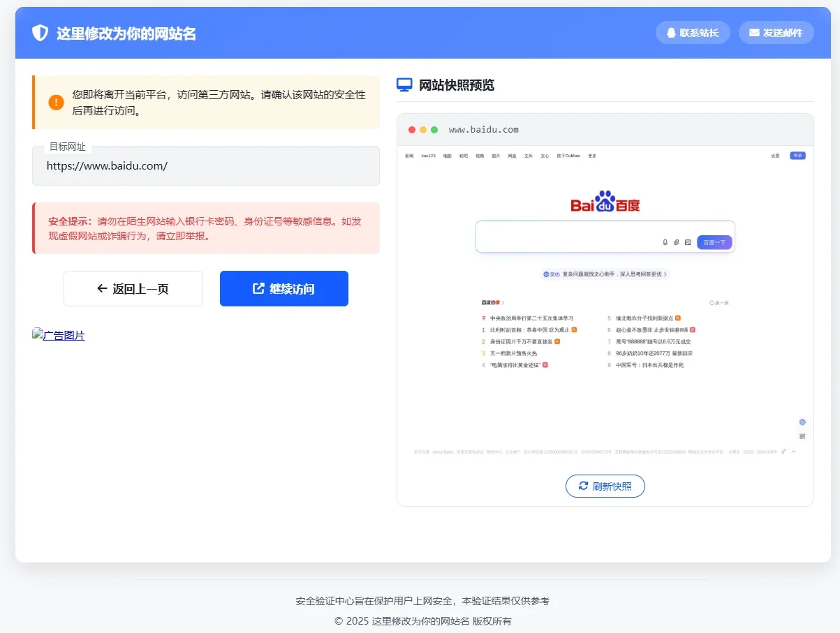This screenshot has width=840, height=633.
Task: Click the monitor icon beside 网站快照预览
Action: tap(404, 85)
